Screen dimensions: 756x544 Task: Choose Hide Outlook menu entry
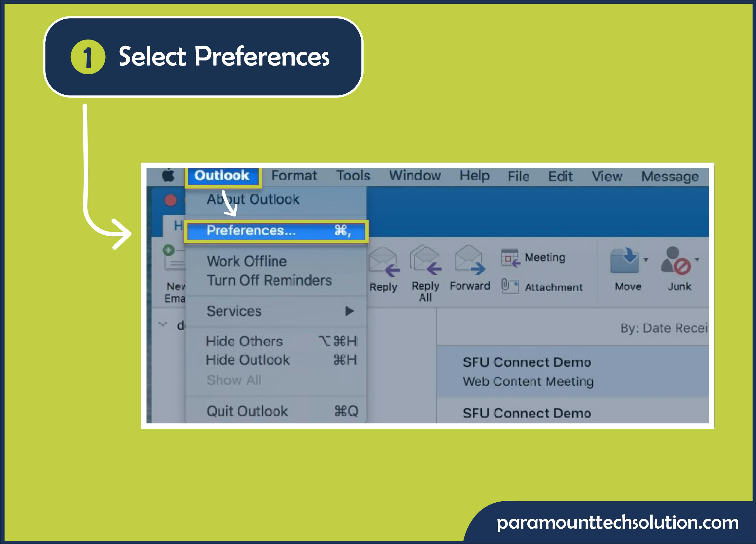[276, 360]
